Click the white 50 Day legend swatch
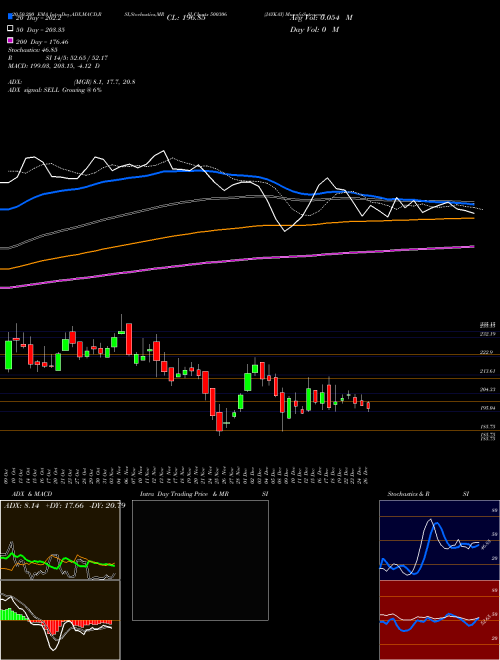 (x=10, y=29)
